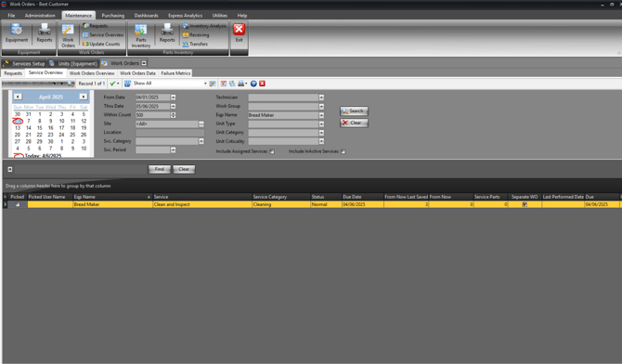Image resolution: width=622 pixels, height=364 pixels.
Task: Open the Parts Inventory icon
Action: [x=141, y=35]
